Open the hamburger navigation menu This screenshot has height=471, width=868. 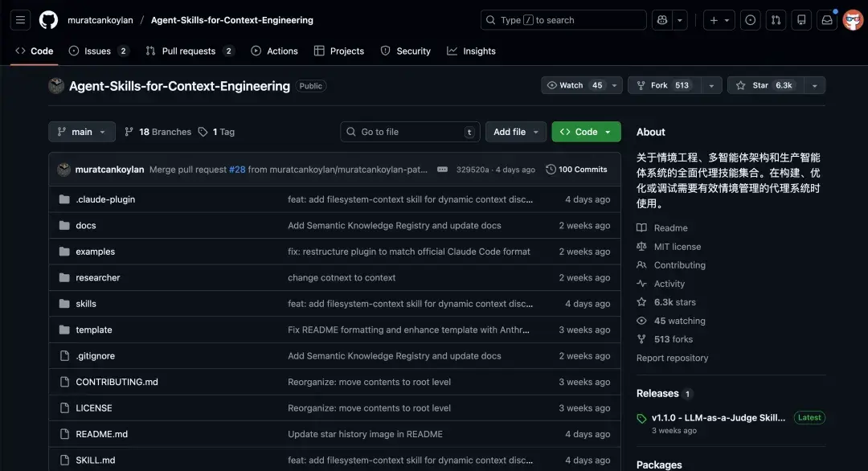(21, 20)
